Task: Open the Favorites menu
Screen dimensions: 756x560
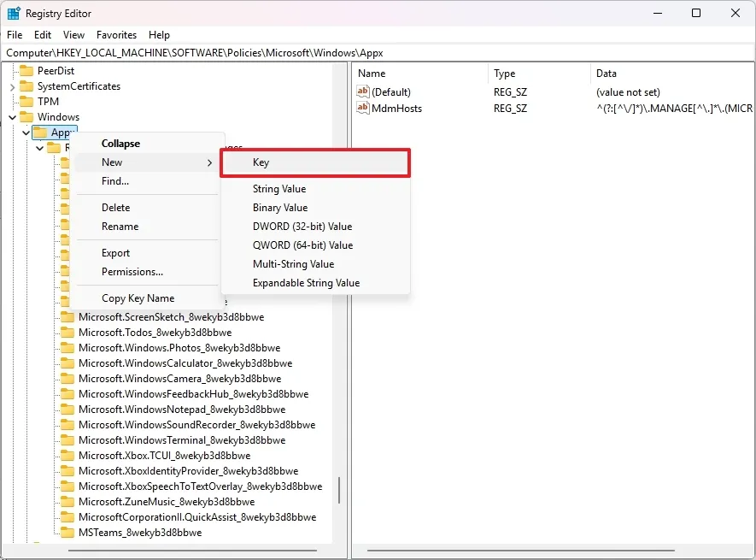Action: [x=116, y=35]
